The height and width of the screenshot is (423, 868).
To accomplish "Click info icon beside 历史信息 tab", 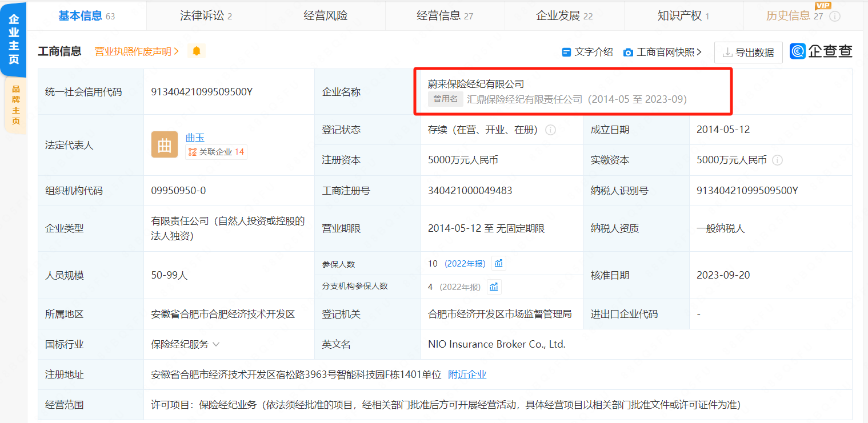I will (835, 16).
